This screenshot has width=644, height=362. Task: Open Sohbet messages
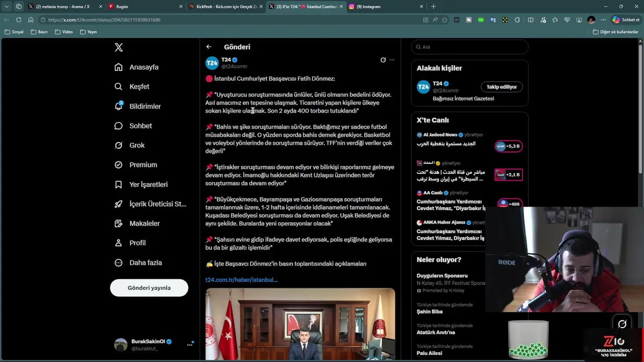(133, 126)
